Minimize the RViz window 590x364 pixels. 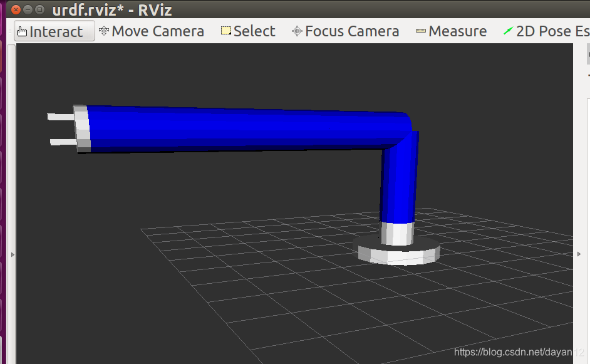(x=28, y=9)
